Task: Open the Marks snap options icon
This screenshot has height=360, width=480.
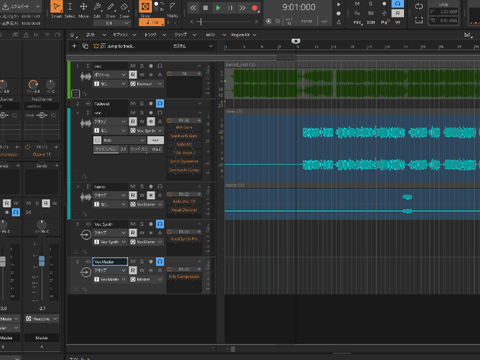Action: [x=172, y=7]
